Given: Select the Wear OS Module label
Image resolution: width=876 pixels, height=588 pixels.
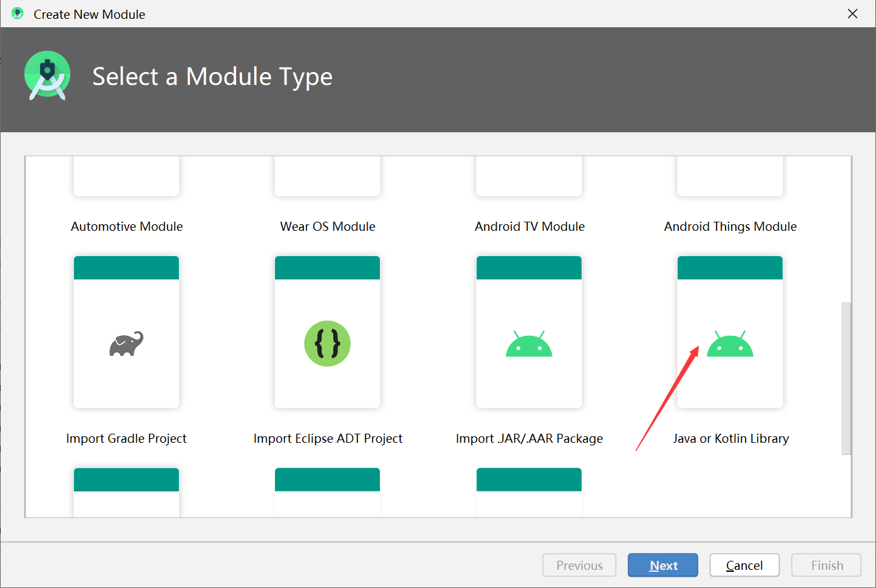Looking at the screenshot, I should point(327,226).
